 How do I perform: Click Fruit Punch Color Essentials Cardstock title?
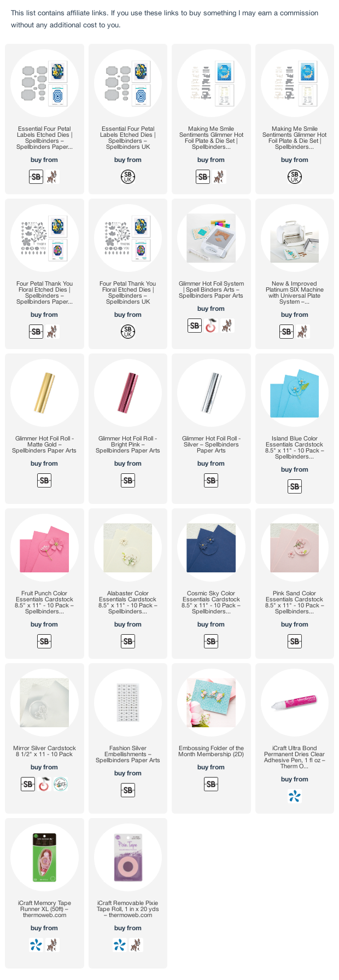pos(44,602)
